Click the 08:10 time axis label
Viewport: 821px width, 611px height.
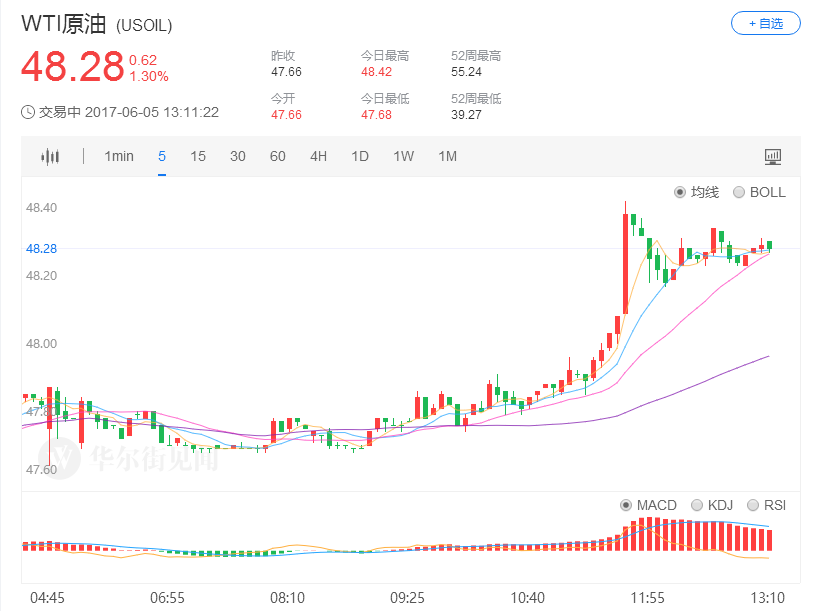[287, 598]
